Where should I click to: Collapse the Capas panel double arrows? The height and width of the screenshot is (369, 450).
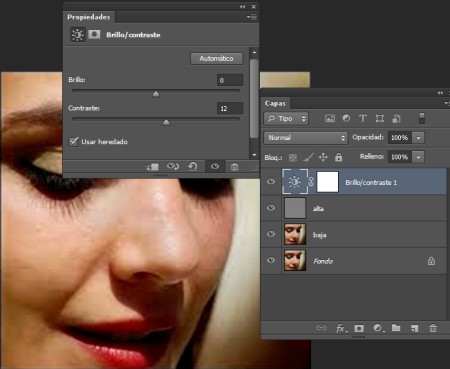440,93
